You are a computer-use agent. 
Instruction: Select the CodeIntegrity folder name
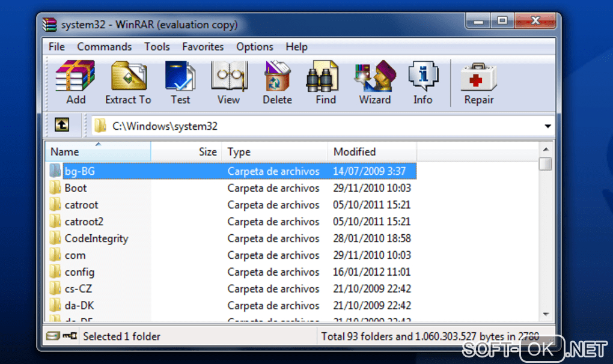97,238
